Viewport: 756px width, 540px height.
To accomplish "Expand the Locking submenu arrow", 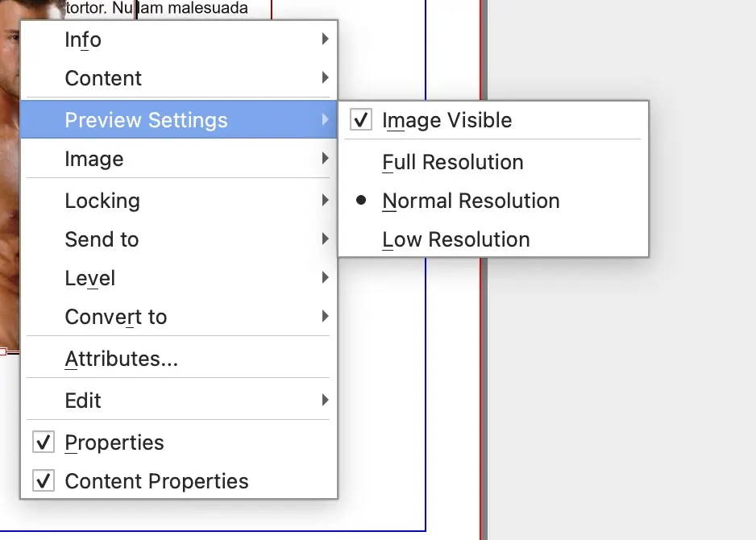I will click(325, 201).
